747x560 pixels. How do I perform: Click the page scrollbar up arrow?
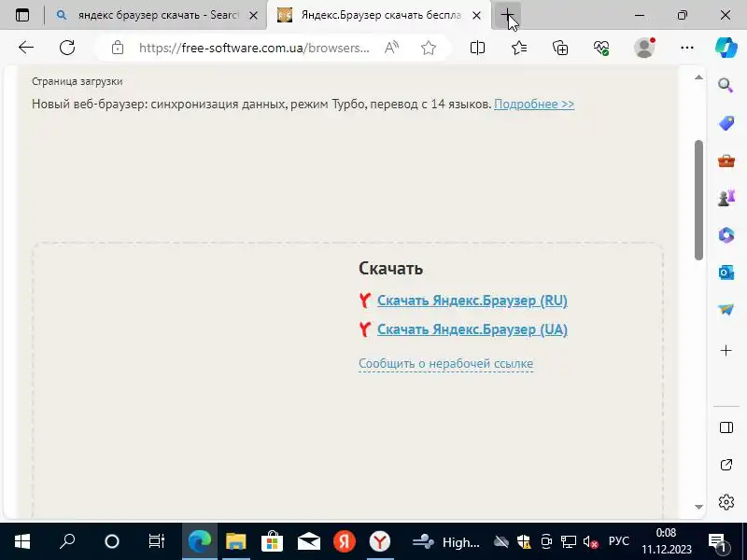(698, 77)
